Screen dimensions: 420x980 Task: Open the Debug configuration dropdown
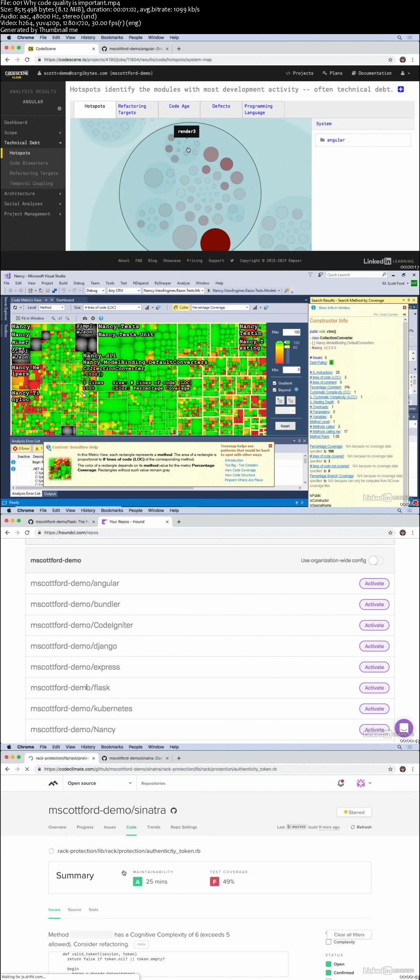95,290
